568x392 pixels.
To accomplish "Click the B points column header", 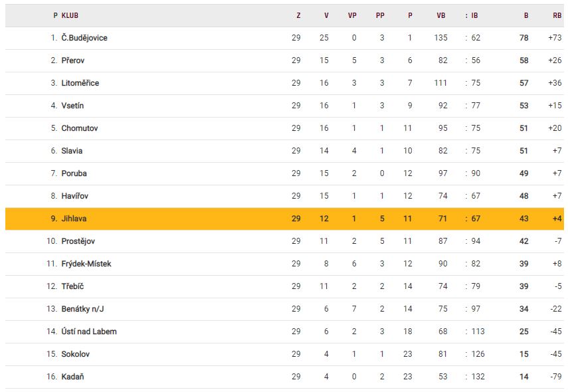I will coord(526,15).
